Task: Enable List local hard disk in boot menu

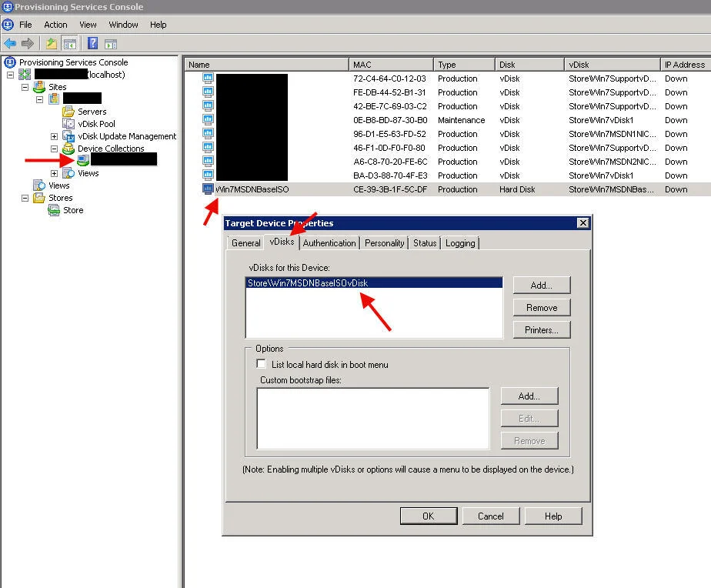Action: click(261, 364)
